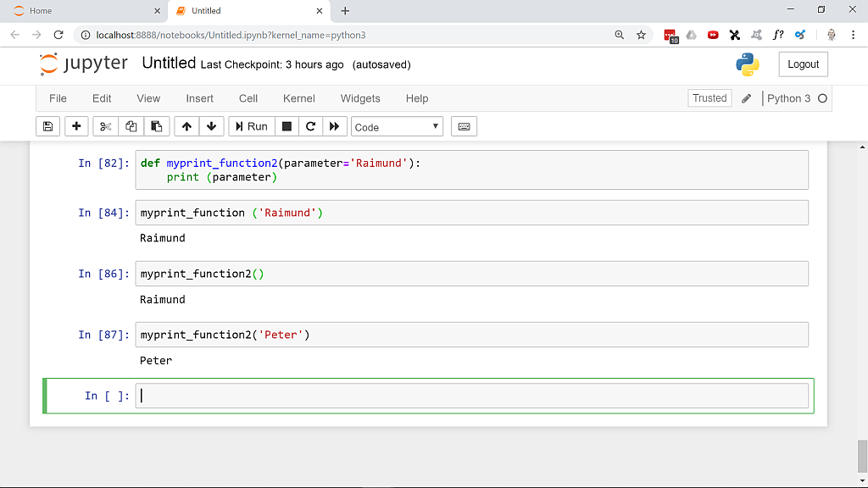Click the Python logo icon

point(748,64)
